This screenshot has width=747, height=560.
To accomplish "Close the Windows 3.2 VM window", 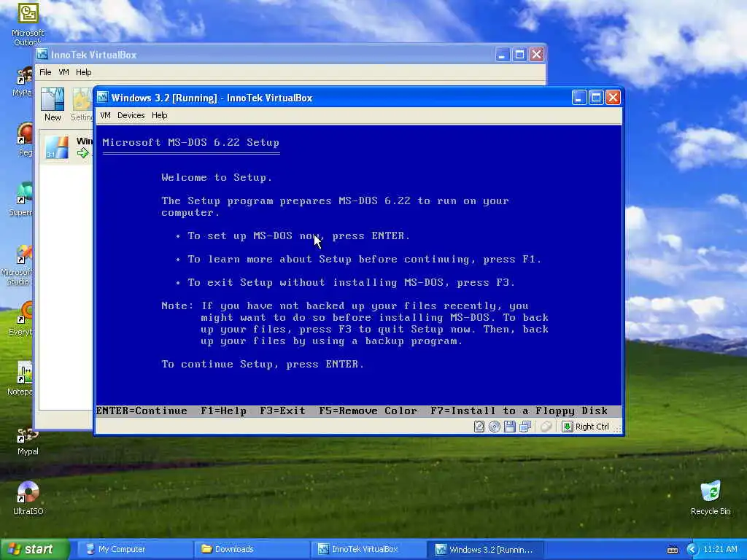I will click(x=613, y=98).
